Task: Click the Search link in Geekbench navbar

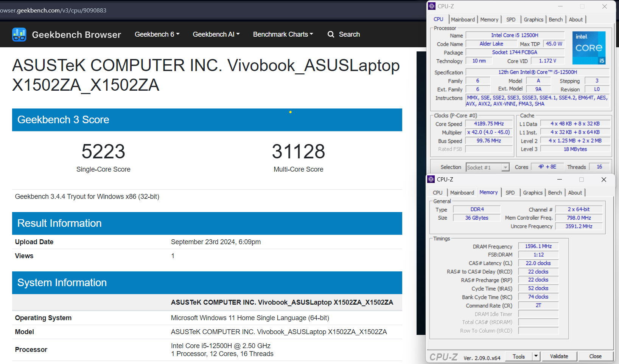Action: tap(349, 34)
